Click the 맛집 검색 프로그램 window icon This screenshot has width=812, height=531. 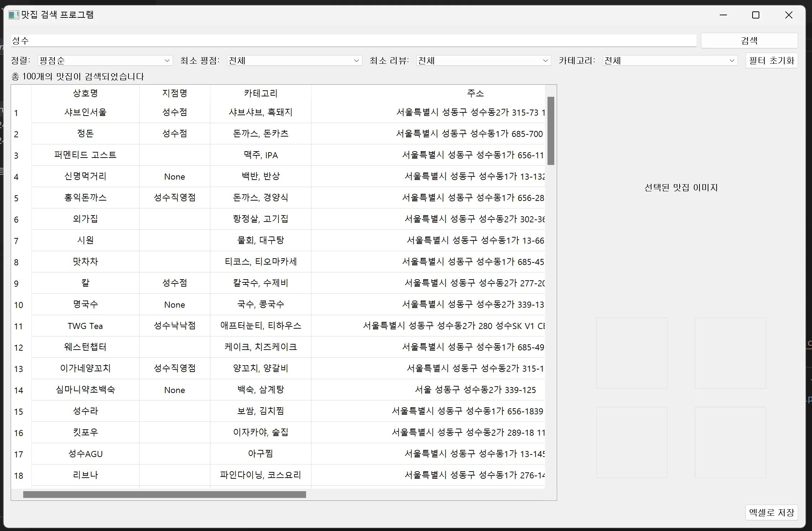[14, 15]
